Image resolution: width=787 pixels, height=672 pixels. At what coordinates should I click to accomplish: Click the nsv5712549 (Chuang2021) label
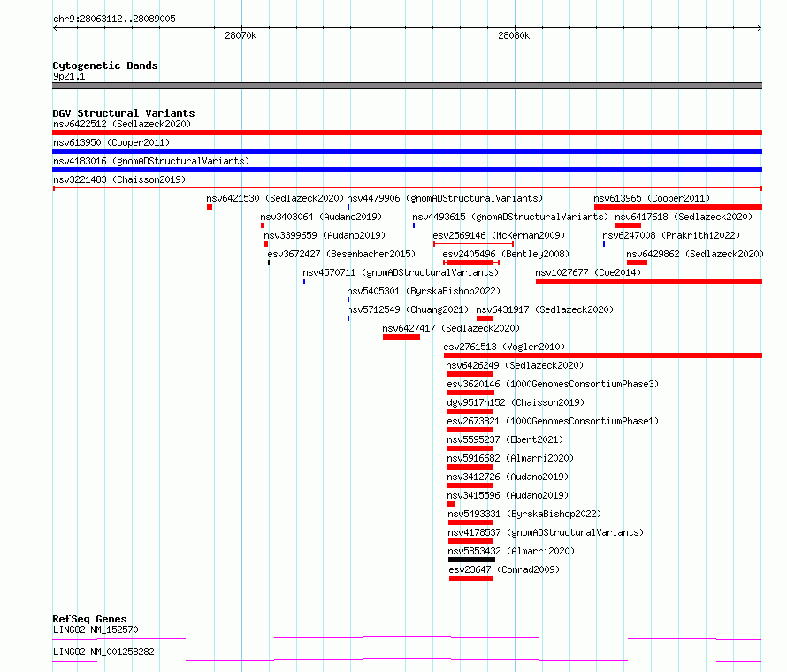pyautogui.click(x=408, y=309)
